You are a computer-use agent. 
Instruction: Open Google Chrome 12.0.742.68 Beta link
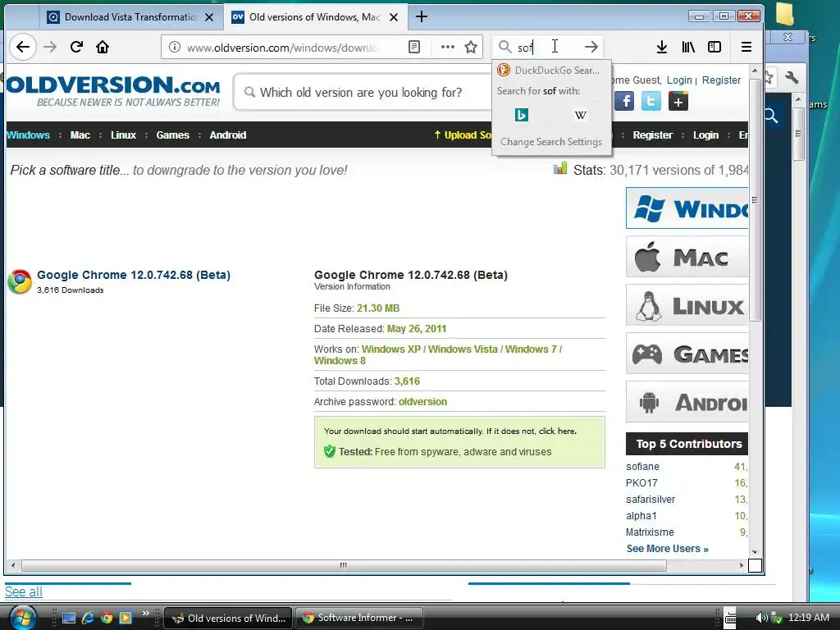click(134, 275)
